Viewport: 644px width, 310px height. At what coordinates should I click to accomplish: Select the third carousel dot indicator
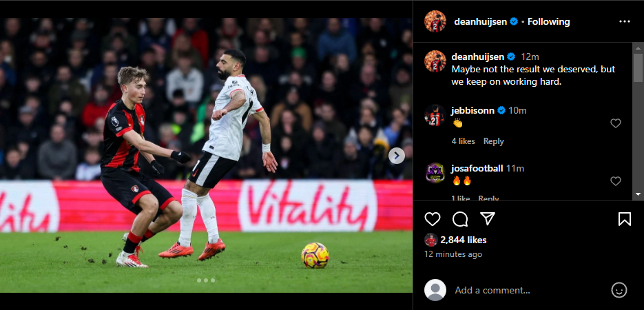213,280
